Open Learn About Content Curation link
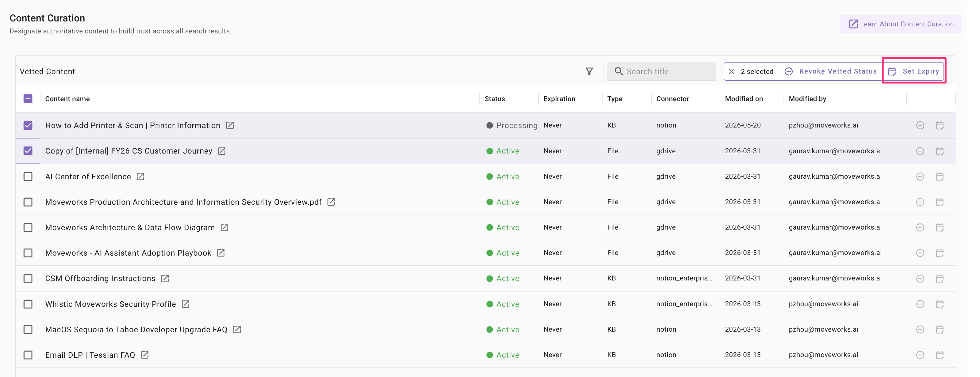 point(901,24)
